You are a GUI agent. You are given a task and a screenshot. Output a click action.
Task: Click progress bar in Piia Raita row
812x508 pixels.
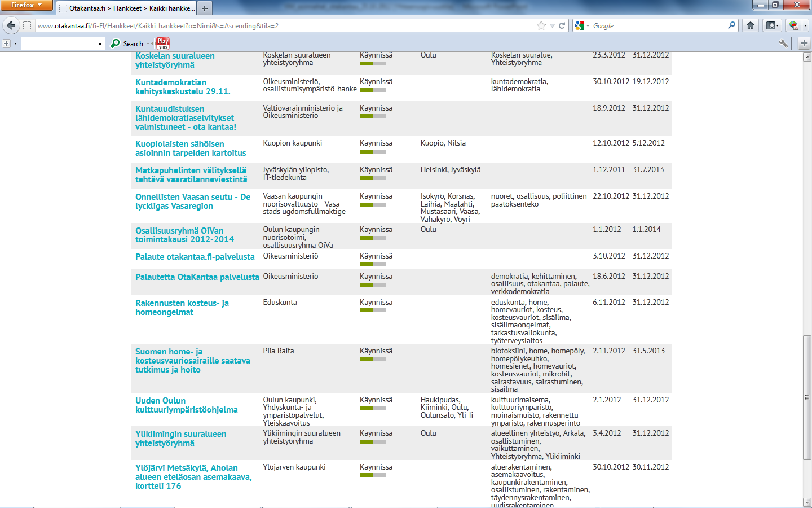(373, 360)
